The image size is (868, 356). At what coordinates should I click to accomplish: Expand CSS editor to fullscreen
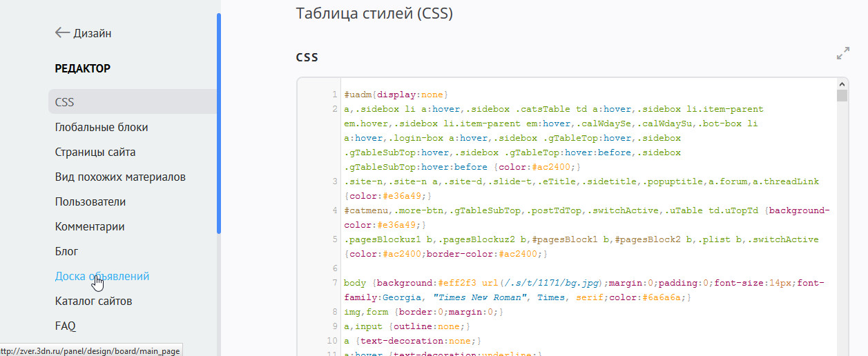[842, 53]
